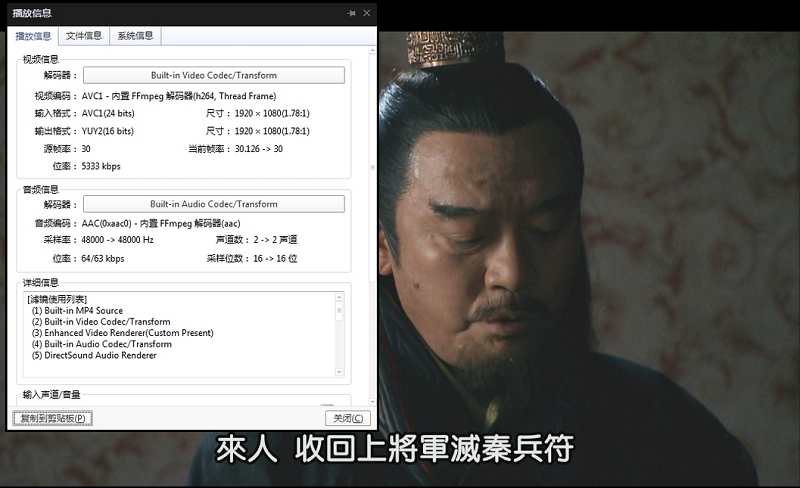
Task: Select Enhanced Video Renderer(Custom Present) list entry
Action: click(x=122, y=333)
